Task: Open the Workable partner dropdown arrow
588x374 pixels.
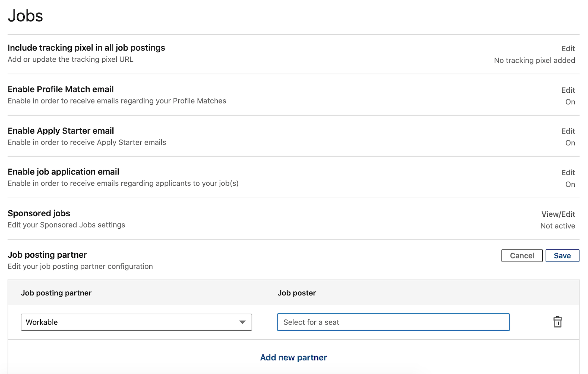Action: click(242, 322)
